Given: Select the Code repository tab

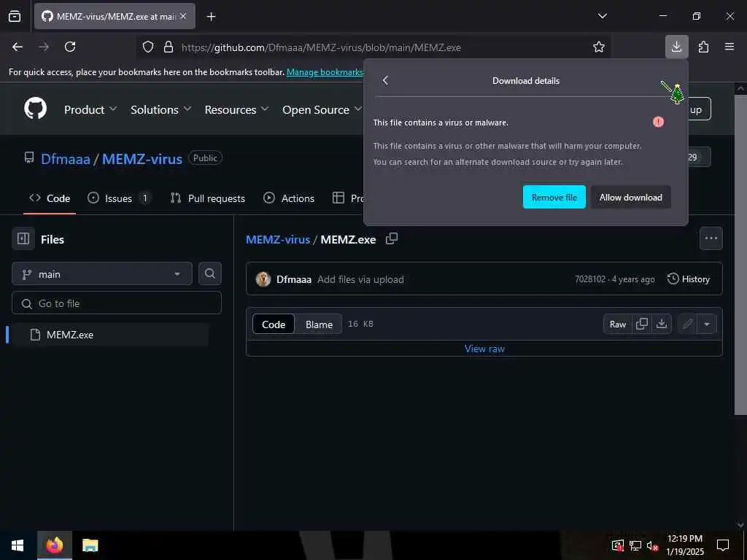Looking at the screenshot, I should point(50,198).
